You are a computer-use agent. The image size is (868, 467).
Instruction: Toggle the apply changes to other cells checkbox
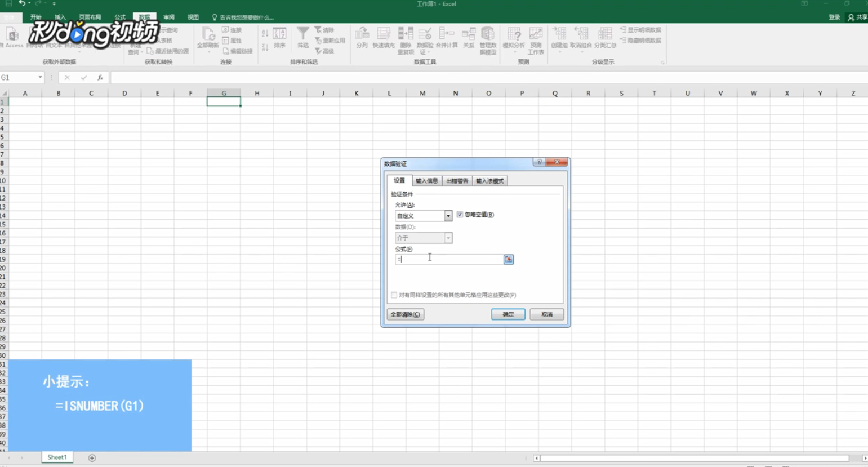coord(394,295)
